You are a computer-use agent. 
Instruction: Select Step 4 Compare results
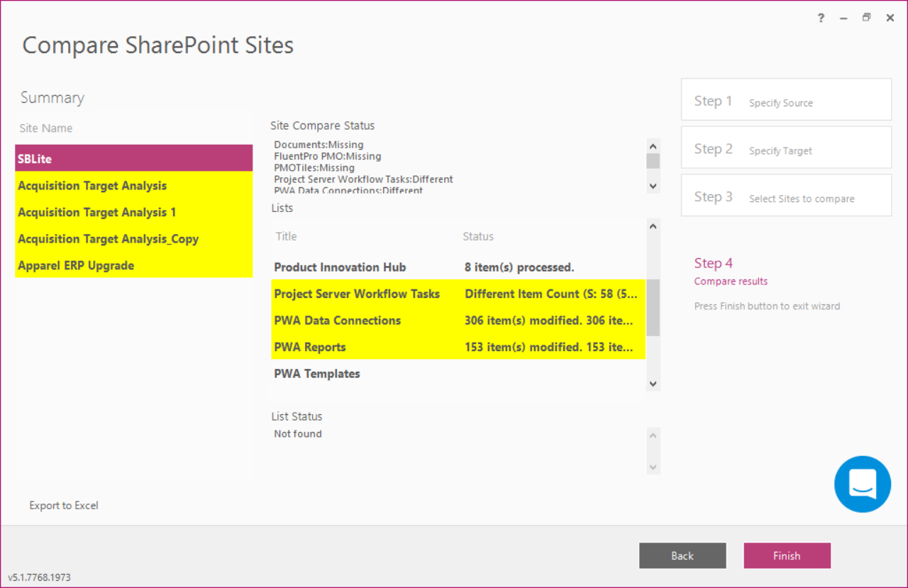click(731, 271)
